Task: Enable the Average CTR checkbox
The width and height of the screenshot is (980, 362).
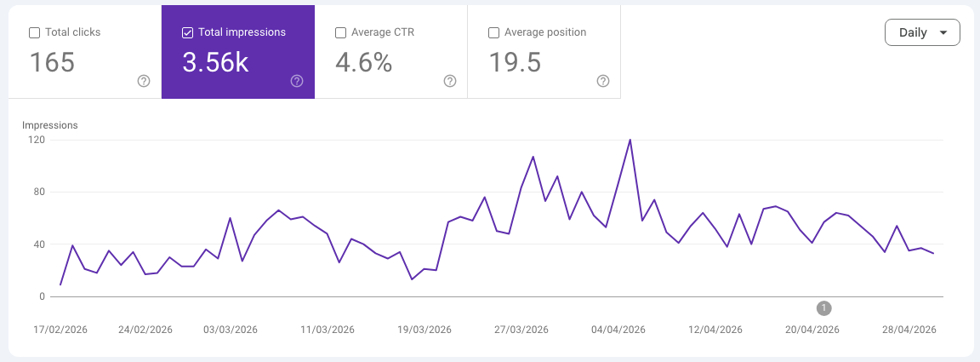Action: point(340,32)
